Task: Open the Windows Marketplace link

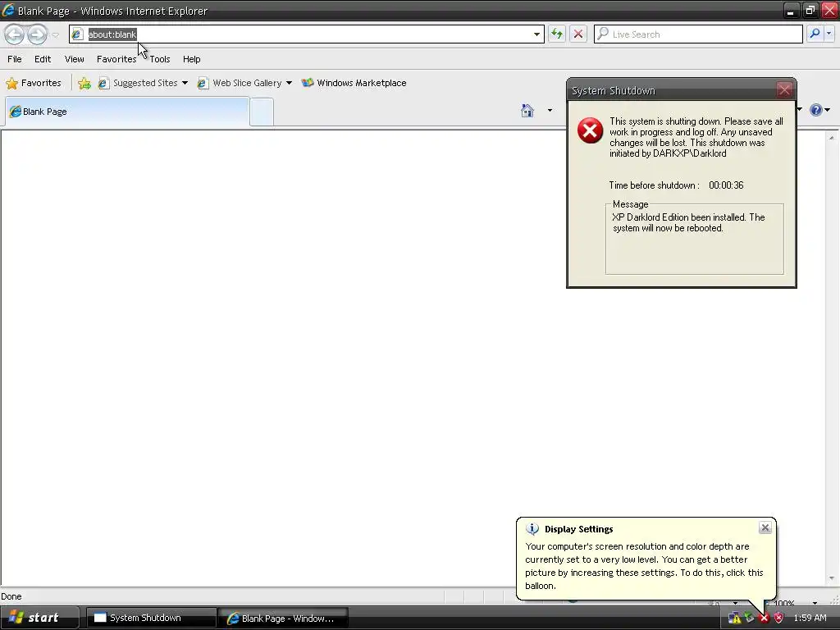Action: click(354, 83)
